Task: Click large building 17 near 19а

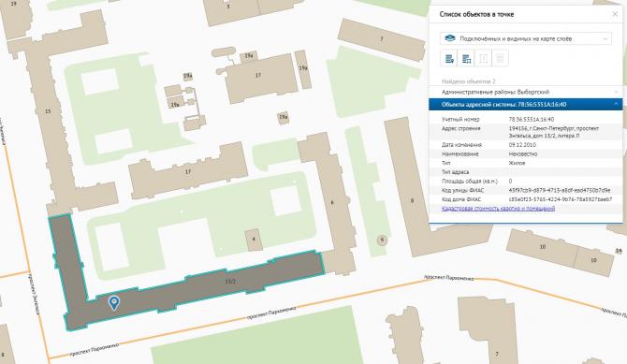Action: point(258,75)
